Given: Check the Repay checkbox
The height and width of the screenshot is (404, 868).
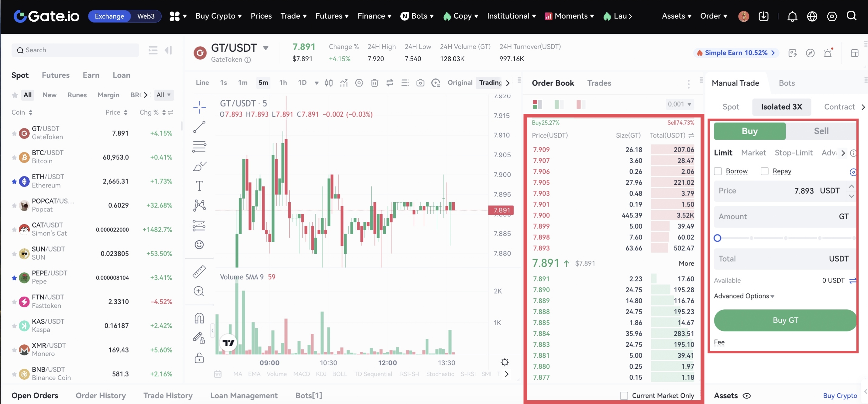Looking at the screenshot, I should (765, 171).
